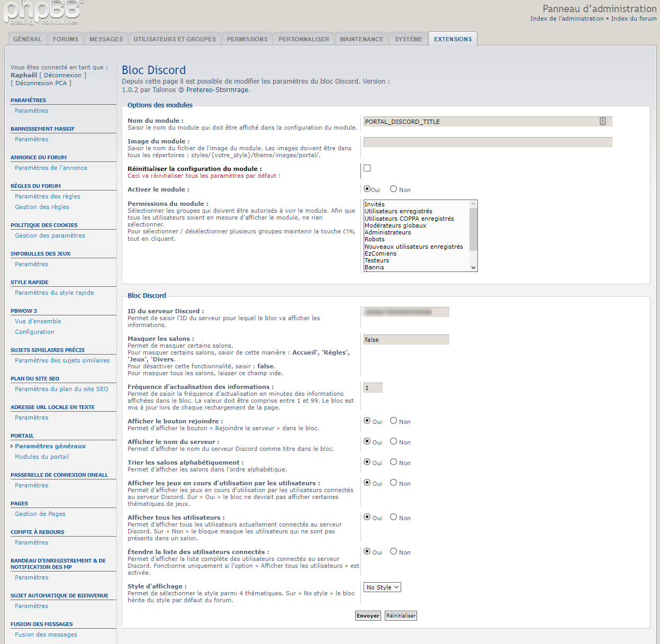Image resolution: width=660 pixels, height=644 pixels.
Task: Click the permissions list scroll-up arrow
Action: [473, 204]
